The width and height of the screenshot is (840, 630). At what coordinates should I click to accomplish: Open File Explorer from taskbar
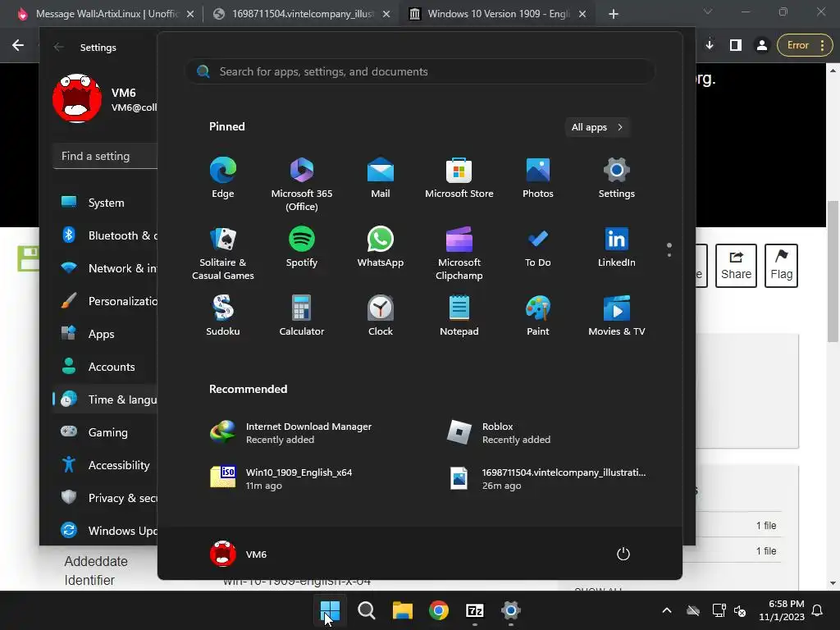(x=402, y=610)
